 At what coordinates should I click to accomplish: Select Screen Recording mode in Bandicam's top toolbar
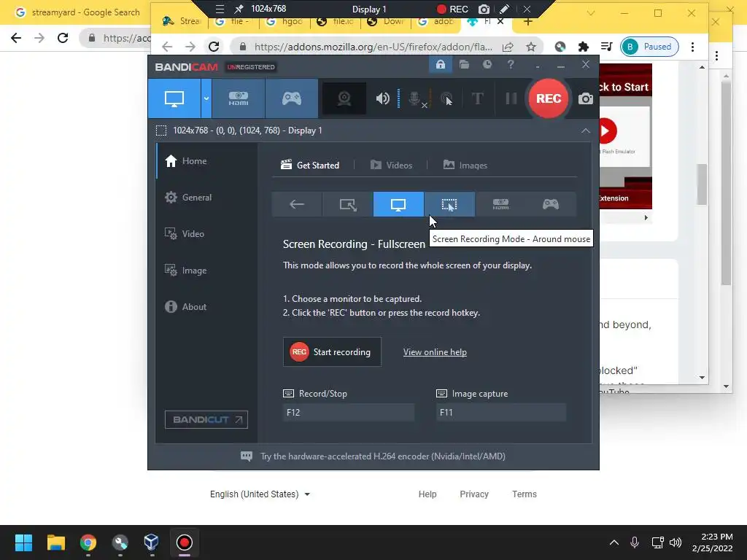(174, 98)
